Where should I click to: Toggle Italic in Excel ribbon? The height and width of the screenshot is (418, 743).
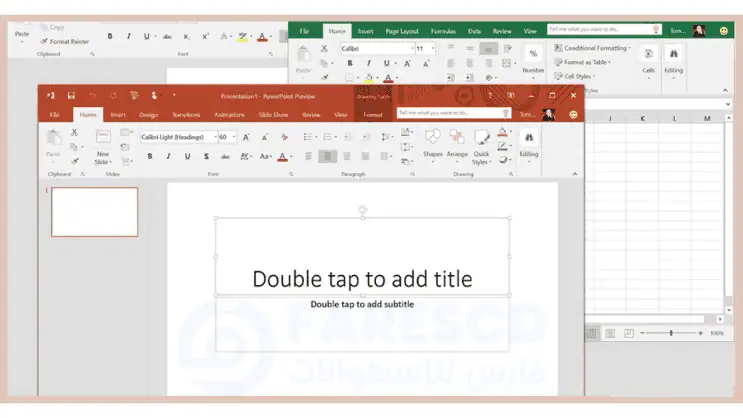coord(368,63)
